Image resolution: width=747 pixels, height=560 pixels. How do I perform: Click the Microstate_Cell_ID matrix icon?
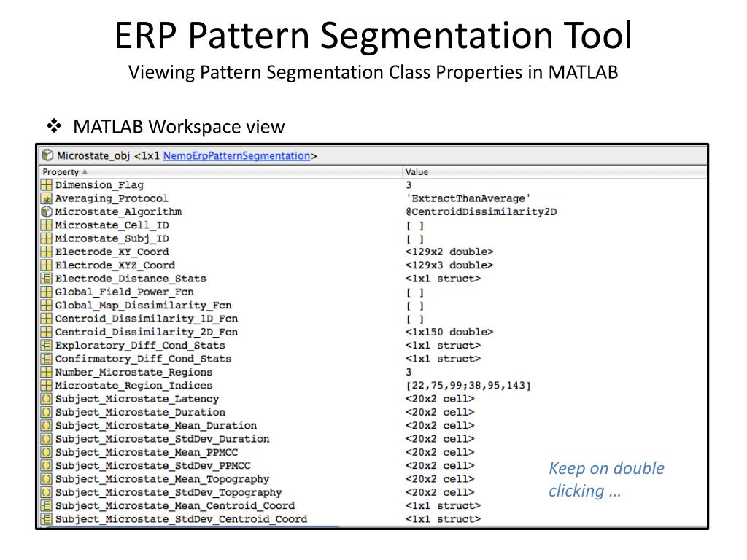pos(46,225)
